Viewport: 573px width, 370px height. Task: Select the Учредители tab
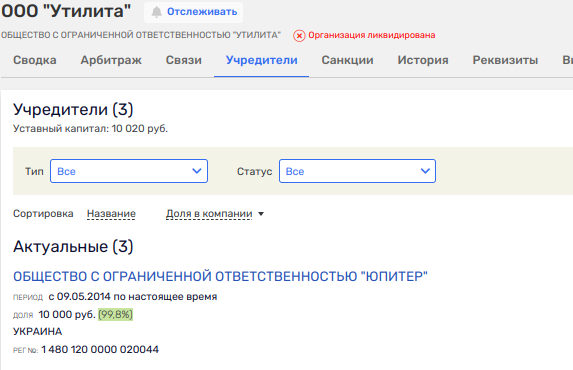262,60
